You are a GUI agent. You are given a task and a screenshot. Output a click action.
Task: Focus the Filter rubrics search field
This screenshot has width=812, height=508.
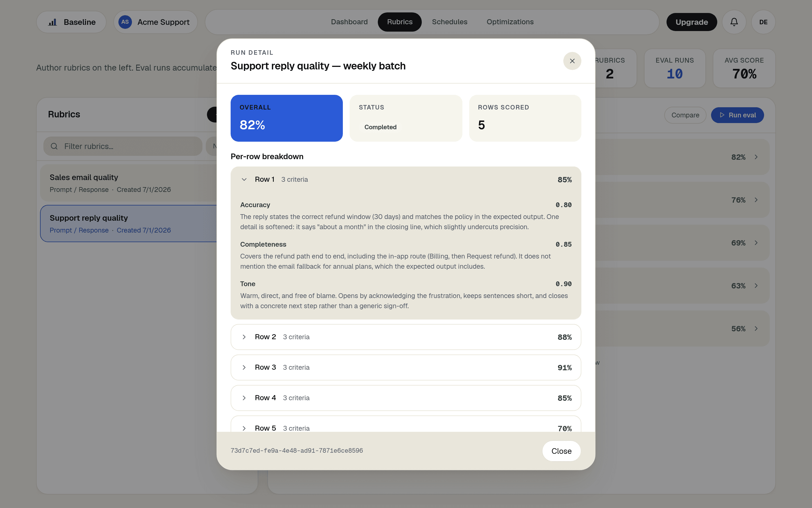point(123,146)
